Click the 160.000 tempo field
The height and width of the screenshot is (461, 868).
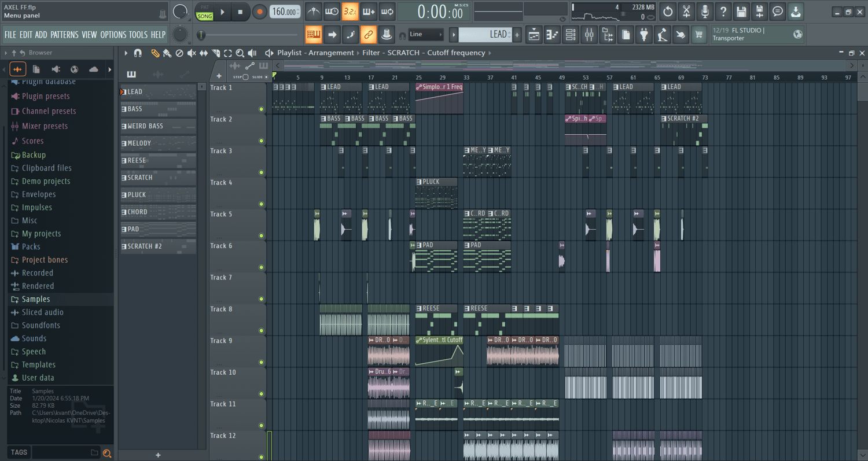tap(286, 12)
